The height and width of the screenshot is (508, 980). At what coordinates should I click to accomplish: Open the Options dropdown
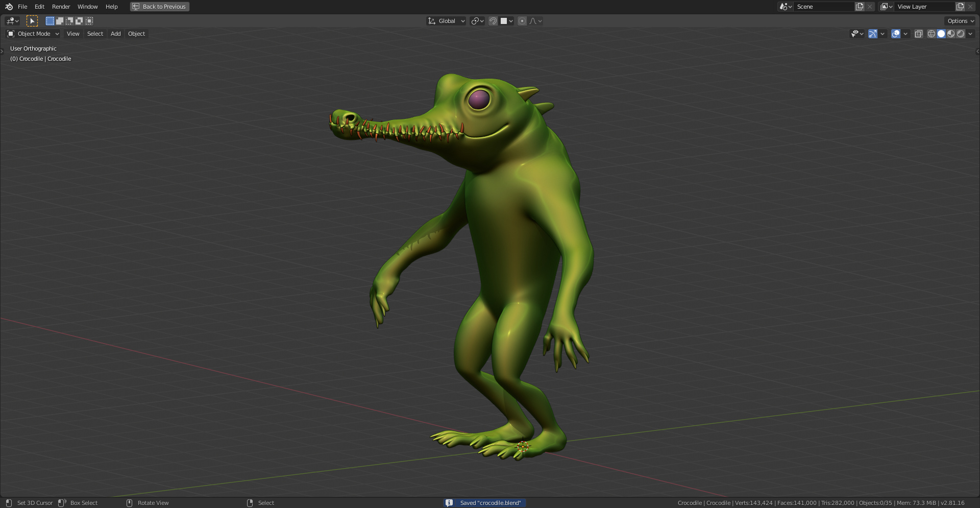(x=960, y=21)
